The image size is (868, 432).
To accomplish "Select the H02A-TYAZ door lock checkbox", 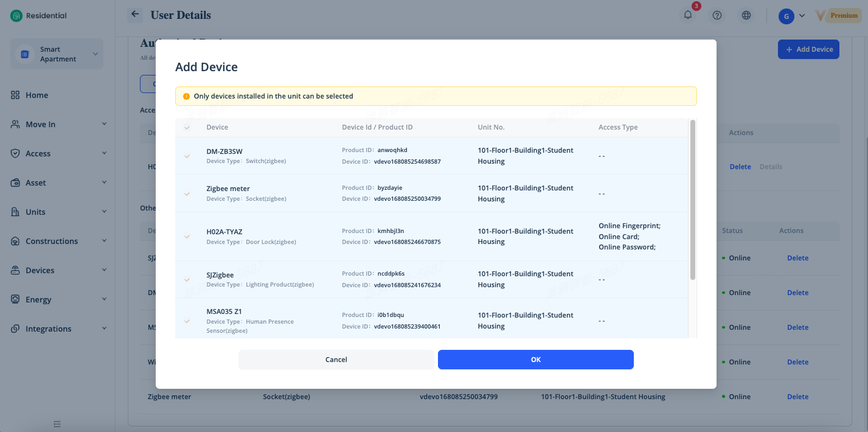I will point(187,236).
